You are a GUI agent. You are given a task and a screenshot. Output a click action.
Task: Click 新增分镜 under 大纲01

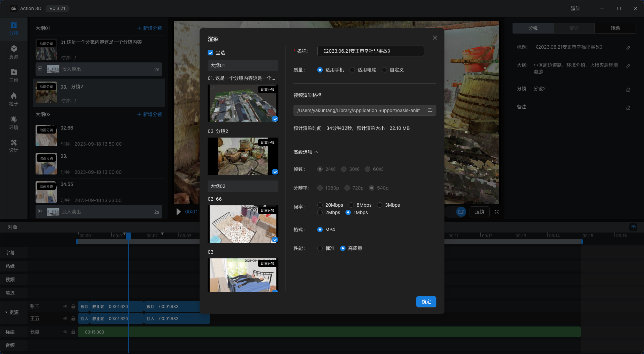pyautogui.click(x=150, y=28)
